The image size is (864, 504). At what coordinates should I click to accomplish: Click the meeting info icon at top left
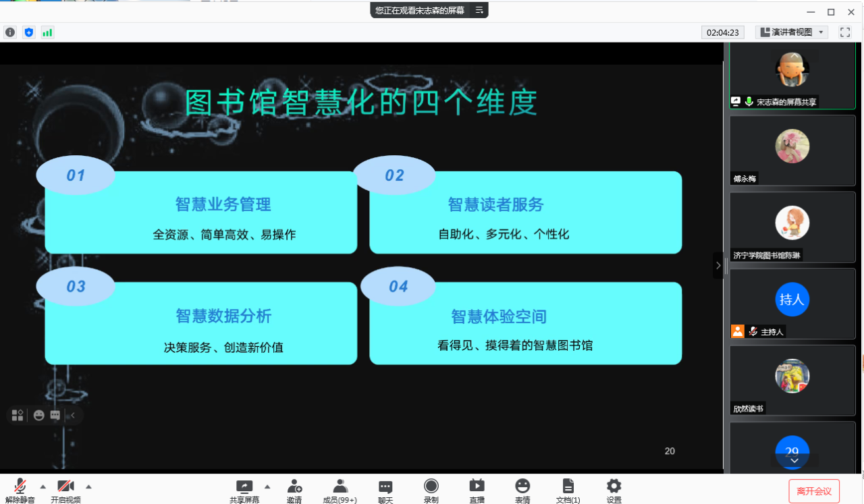point(10,32)
